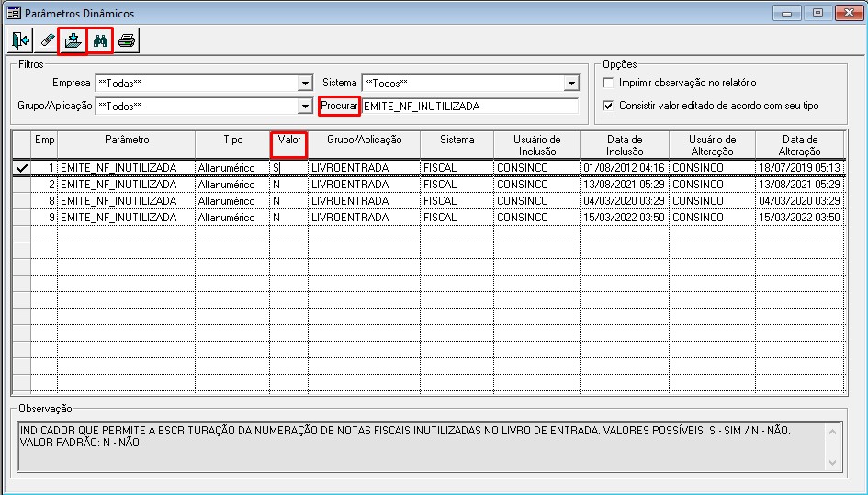
Task: Select EMITE_NF_INUTILIZADA in Emp 2 row
Action: [127, 185]
